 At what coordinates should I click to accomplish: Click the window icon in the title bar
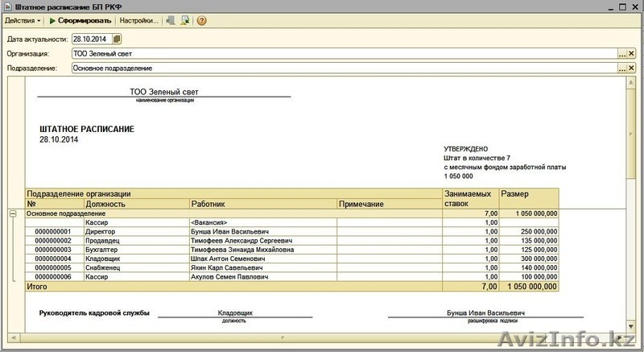coord(7,6)
